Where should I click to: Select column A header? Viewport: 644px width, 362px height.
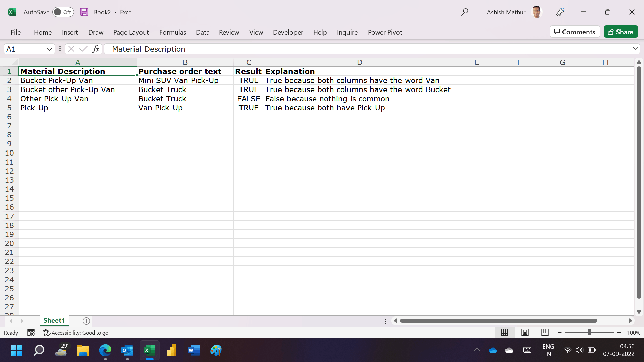point(78,62)
